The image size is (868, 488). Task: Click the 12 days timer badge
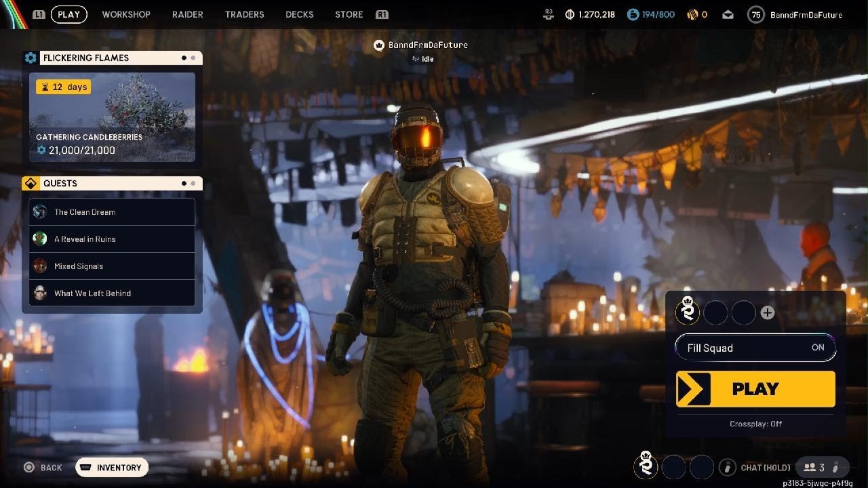tap(63, 87)
